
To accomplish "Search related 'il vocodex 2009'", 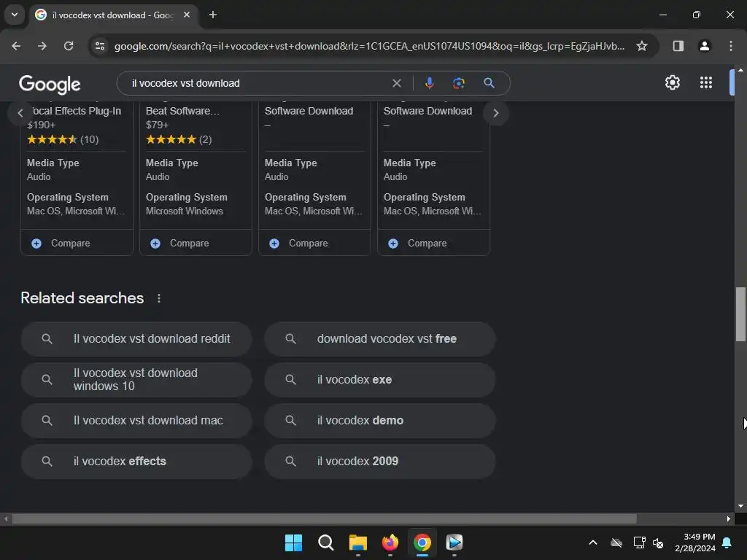I will point(379,462).
